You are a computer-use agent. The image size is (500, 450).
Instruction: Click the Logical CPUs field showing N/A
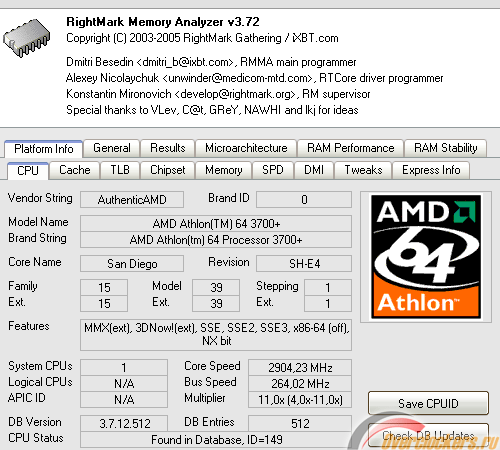click(124, 383)
